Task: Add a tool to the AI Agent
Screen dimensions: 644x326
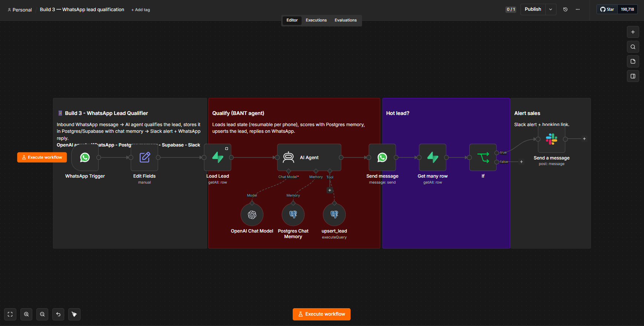Action: pos(330,190)
